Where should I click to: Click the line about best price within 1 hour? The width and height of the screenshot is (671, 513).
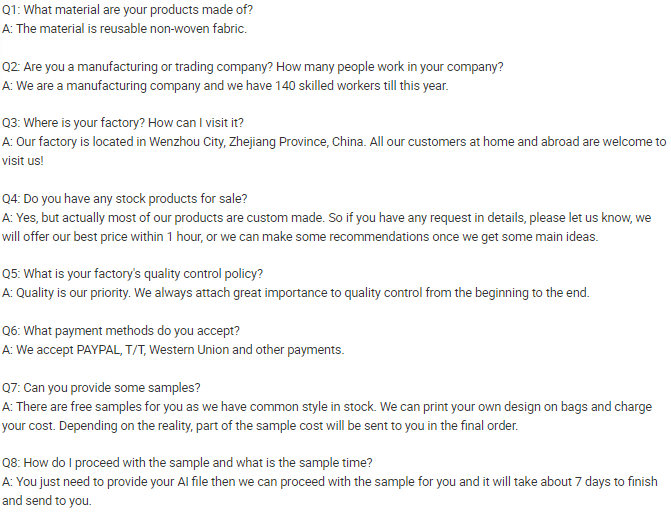(x=300, y=235)
